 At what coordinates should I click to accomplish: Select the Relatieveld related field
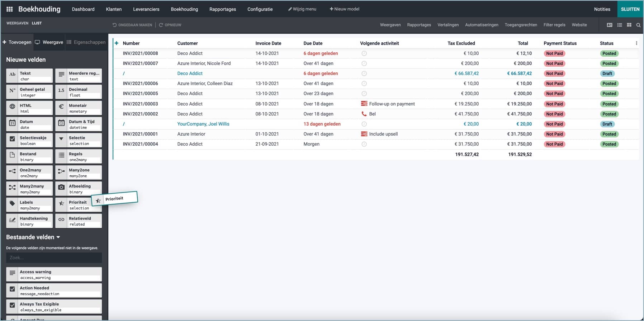[79, 221]
